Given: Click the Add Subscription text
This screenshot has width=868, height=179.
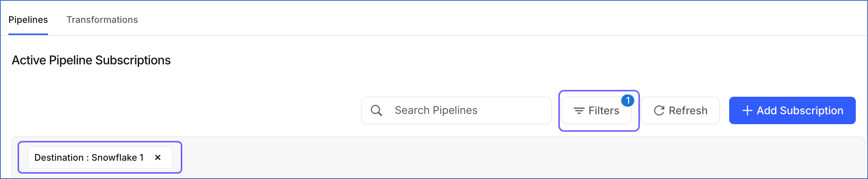Looking at the screenshot, I should 800,111.
